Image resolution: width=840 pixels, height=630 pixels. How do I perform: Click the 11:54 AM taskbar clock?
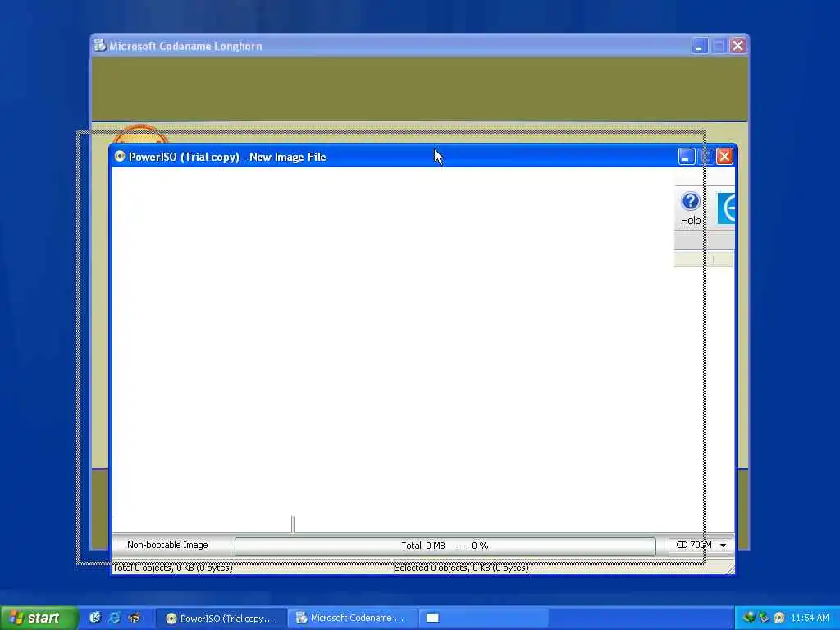click(x=810, y=619)
